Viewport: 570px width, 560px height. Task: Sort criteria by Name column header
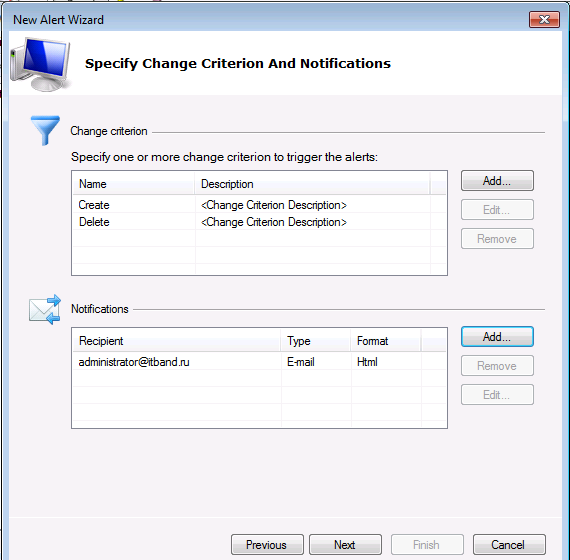coord(133,184)
